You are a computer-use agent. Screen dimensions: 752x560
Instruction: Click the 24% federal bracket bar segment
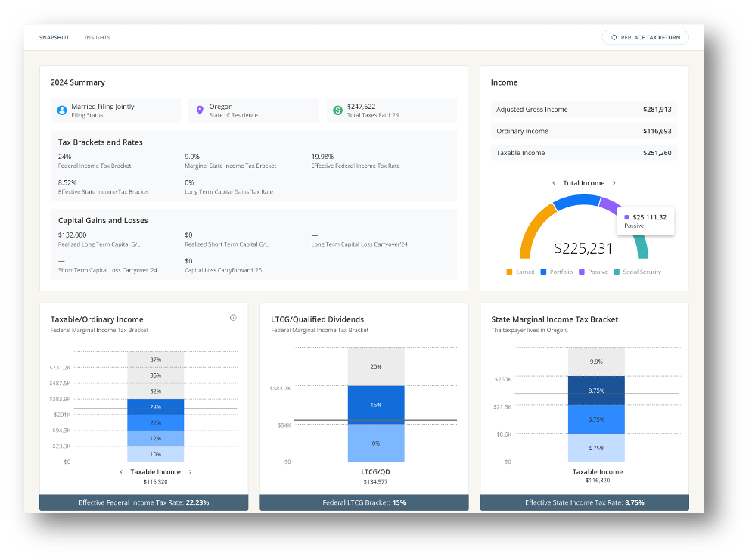(155, 406)
